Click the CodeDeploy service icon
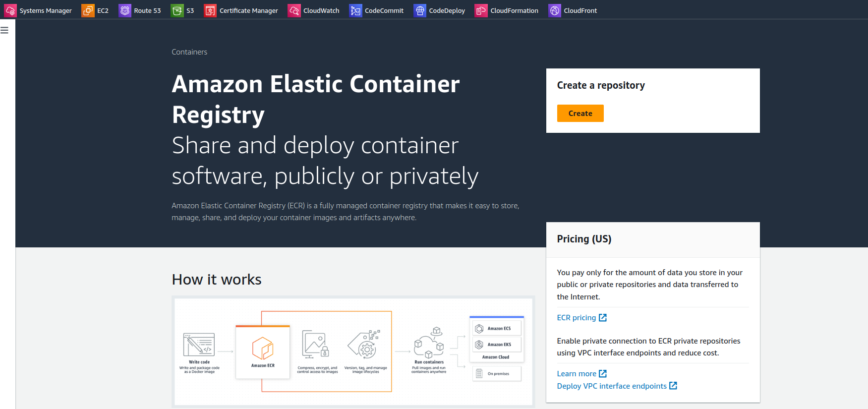 tap(420, 10)
